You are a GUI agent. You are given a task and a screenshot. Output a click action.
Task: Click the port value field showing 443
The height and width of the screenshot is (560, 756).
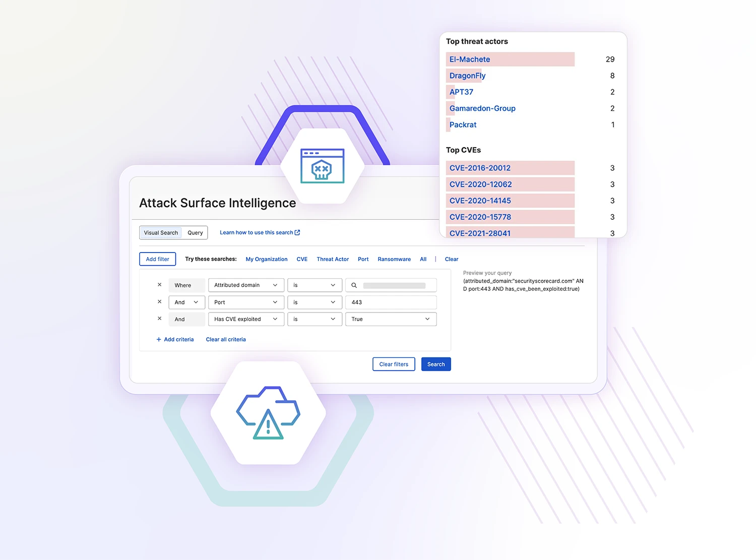(391, 302)
